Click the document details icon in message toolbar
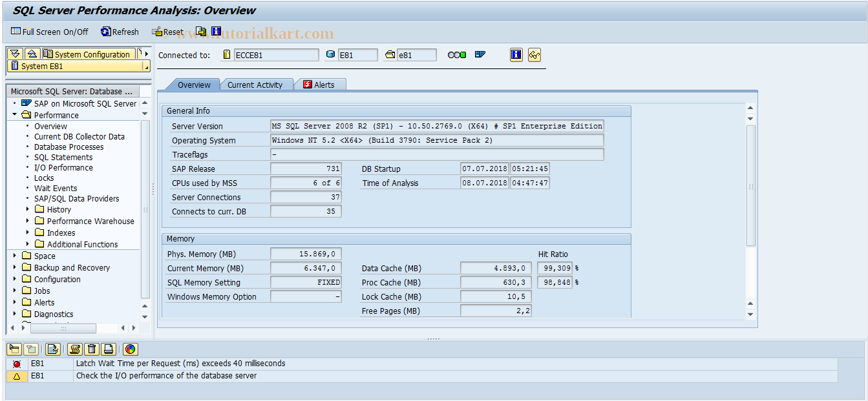This screenshot has width=868, height=401. point(53,349)
